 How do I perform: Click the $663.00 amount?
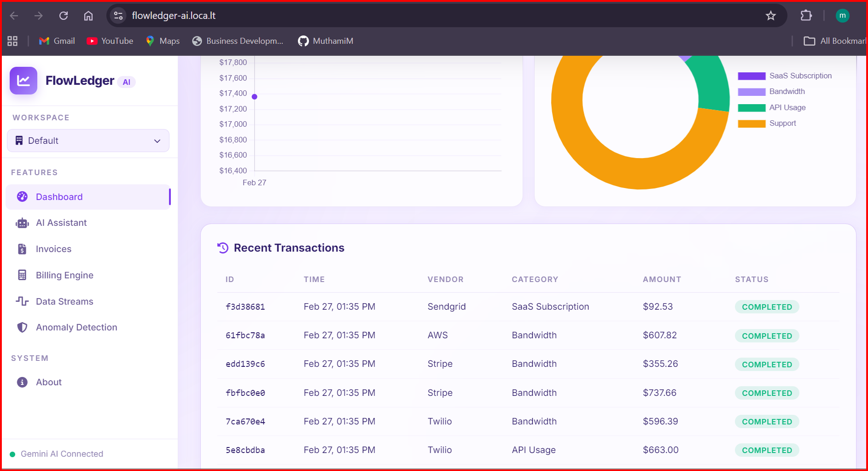pos(661,450)
